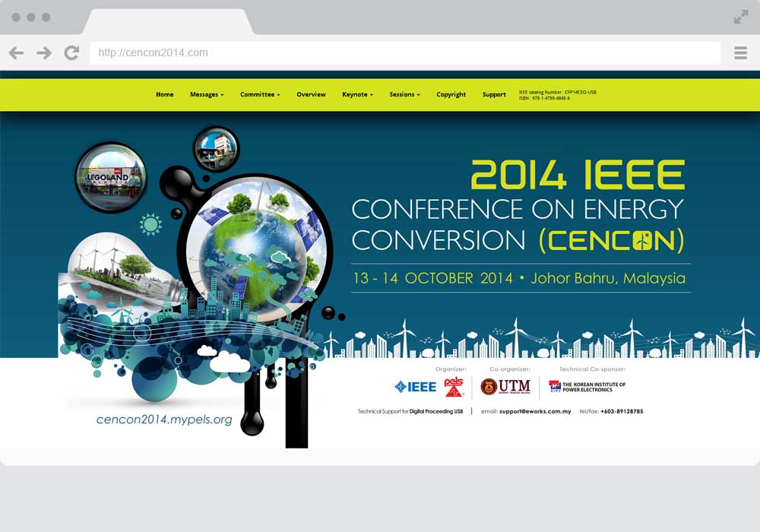Screen dimensions: 760x532
Task: Click the cencon2014.com address bar
Action: click(405, 52)
